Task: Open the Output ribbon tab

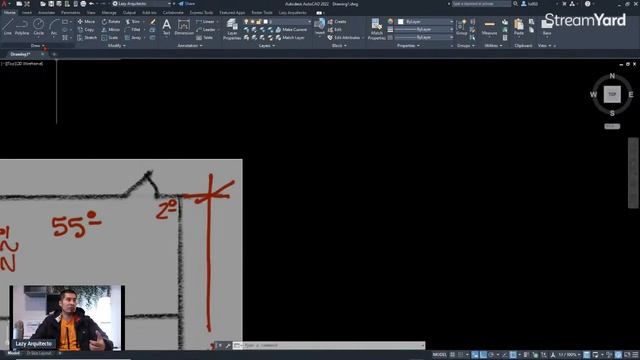Action: click(129, 13)
